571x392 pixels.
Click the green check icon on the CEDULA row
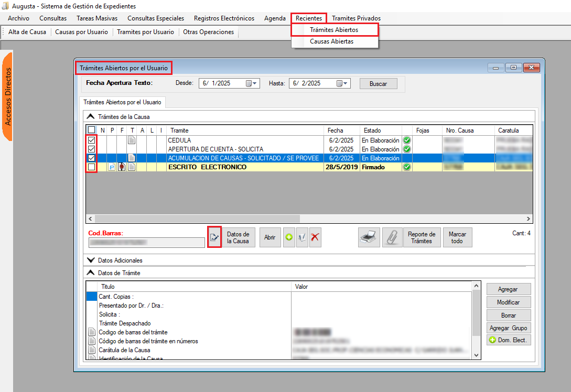[x=407, y=140]
